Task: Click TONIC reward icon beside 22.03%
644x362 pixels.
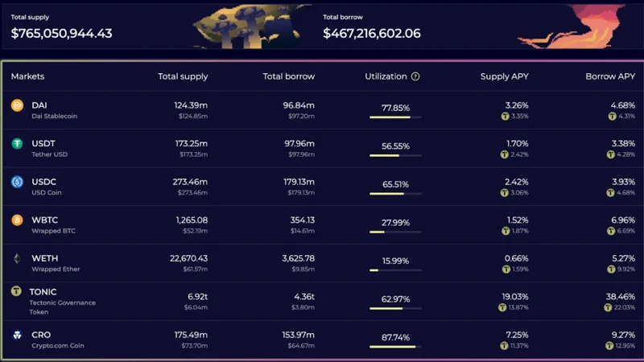Action: pos(608,307)
